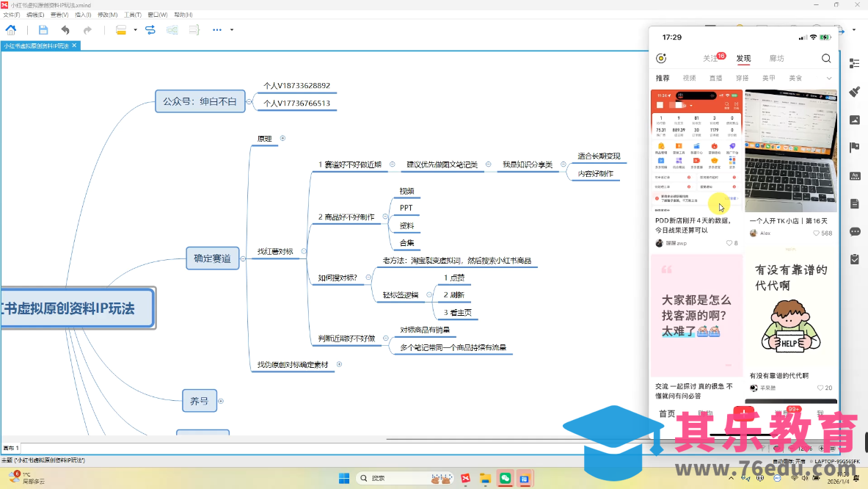Open the Image panel in the right sidebar

click(x=854, y=120)
